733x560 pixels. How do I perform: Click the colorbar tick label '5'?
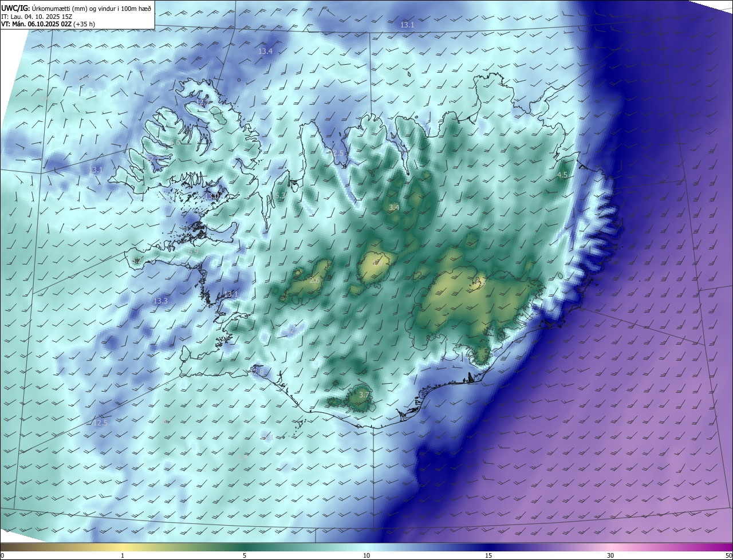pos(245,555)
